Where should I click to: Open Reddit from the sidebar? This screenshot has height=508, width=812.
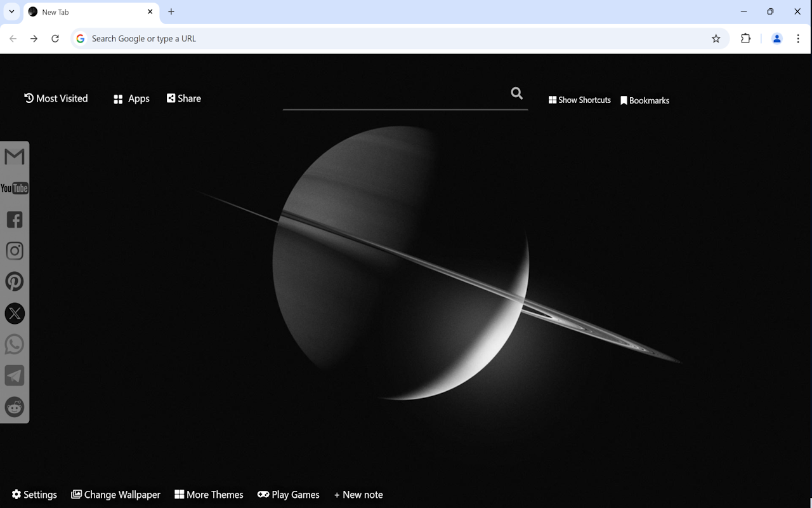14,407
